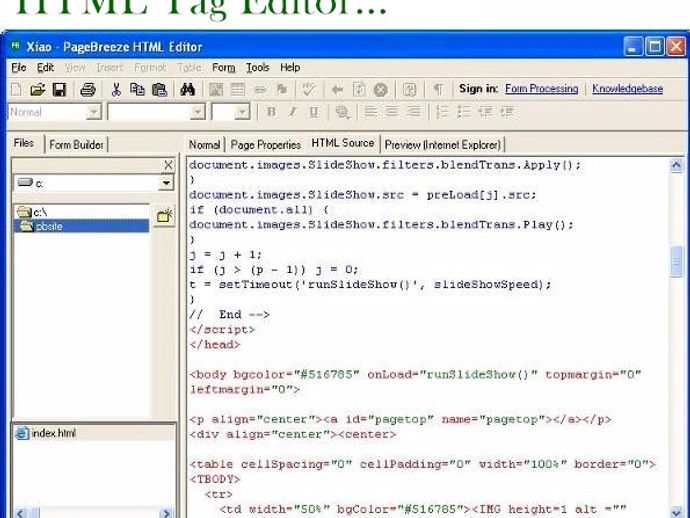Switch to the Form Builder tab

pos(76,144)
